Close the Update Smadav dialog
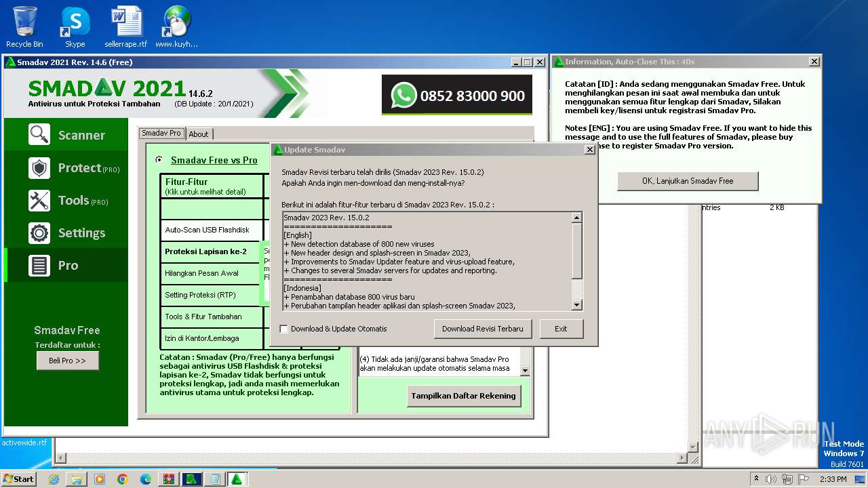 click(589, 150)
